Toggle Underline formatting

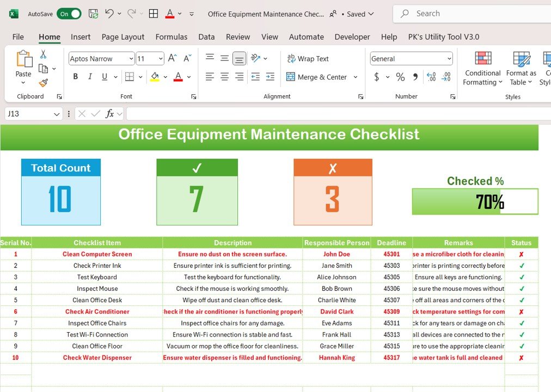[105, 77]
